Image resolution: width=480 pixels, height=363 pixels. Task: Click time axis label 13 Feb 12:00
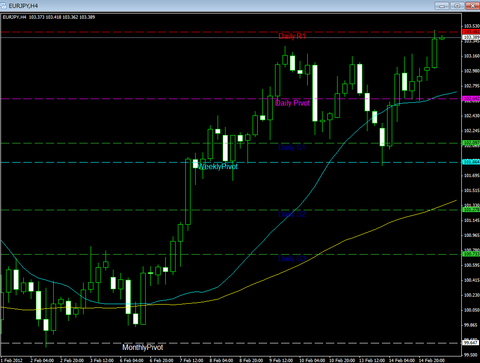(372, 360)
